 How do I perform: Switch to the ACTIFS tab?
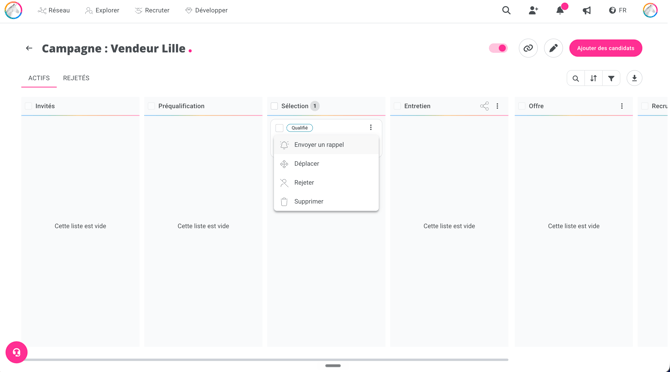pos(39,78)
